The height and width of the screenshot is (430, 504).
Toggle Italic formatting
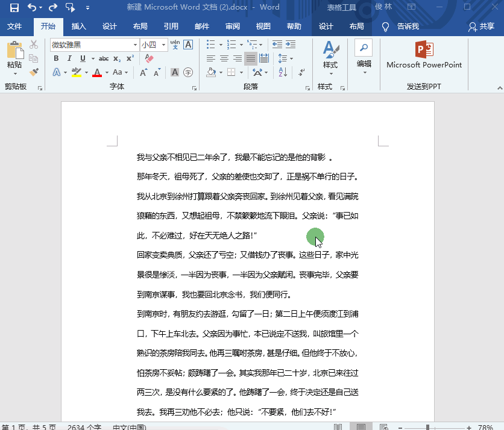(x=69, y=58)
